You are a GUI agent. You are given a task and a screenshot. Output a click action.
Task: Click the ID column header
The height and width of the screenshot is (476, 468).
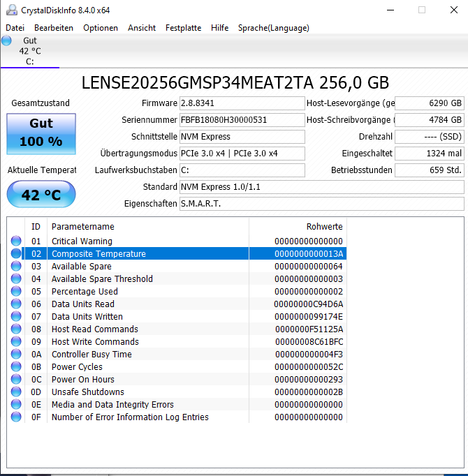pyautogui.click(x=36, y=226)
